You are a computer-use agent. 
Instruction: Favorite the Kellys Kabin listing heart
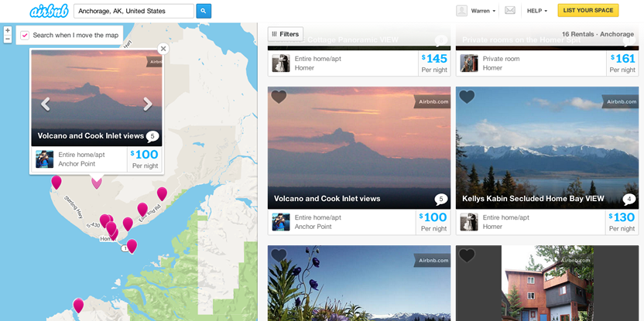(x=467, y=97)
